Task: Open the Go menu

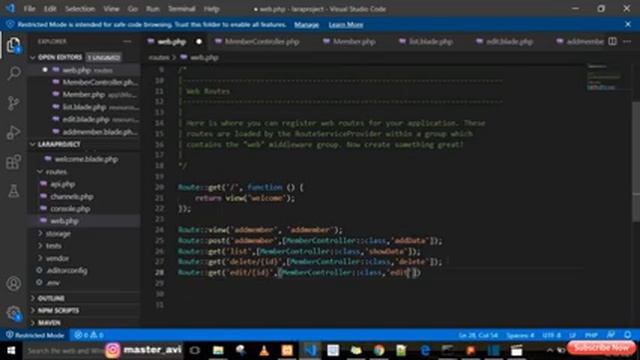Action: pos(133,9)
